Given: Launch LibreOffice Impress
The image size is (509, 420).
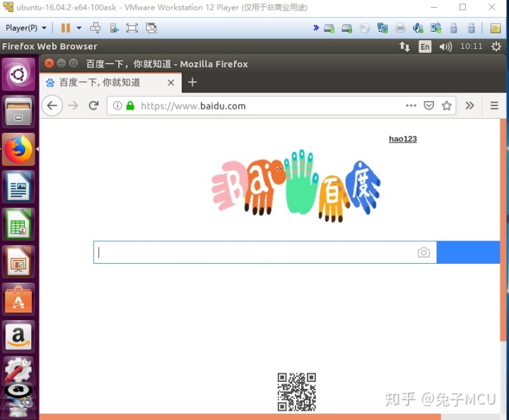Looking at the screenshot, I should (18, 262).
